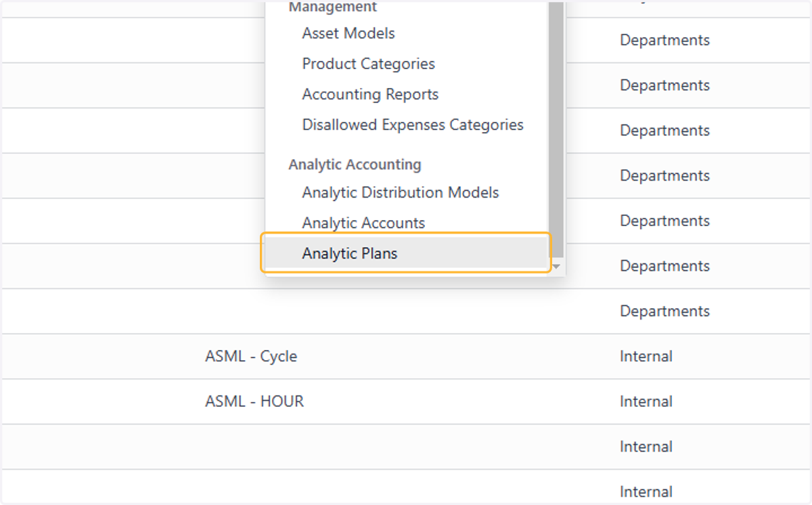This screenshot has height=505, width=812.
Task: Select the ASML - Cycle row text
Action: pos(251,356)
